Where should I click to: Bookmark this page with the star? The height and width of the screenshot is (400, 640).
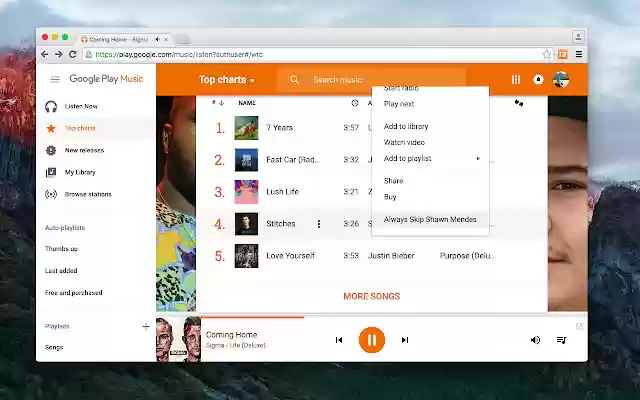tap(547, 54)
